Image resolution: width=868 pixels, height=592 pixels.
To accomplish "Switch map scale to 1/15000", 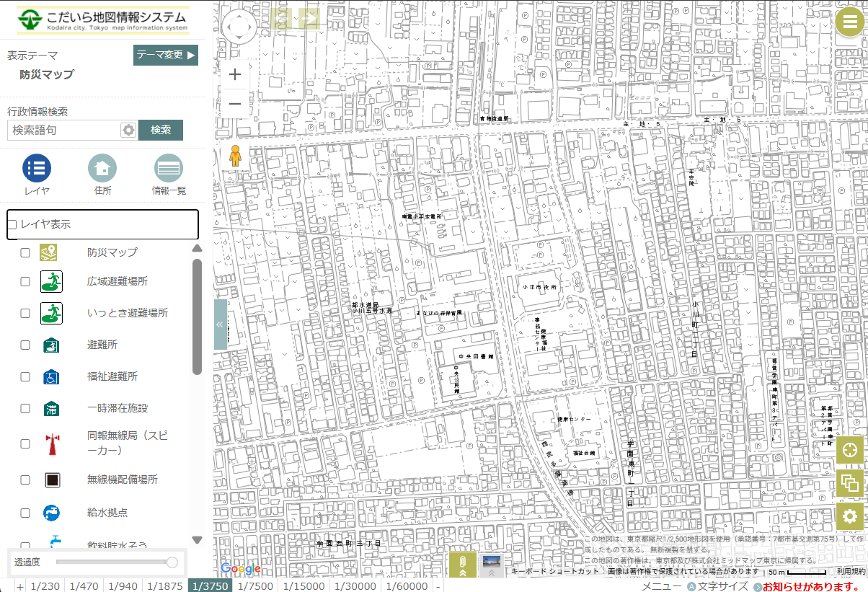I will 303,586.
